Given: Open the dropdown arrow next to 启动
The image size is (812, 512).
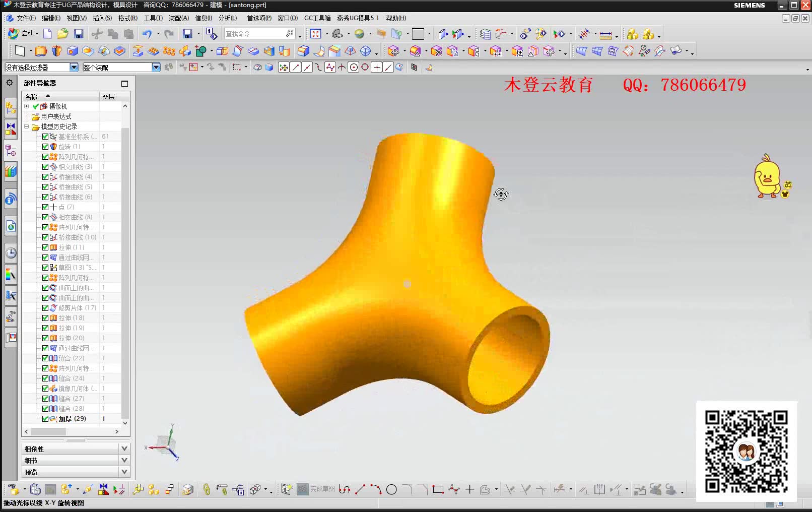Looking at the screenshot, I should coord(37,34).
